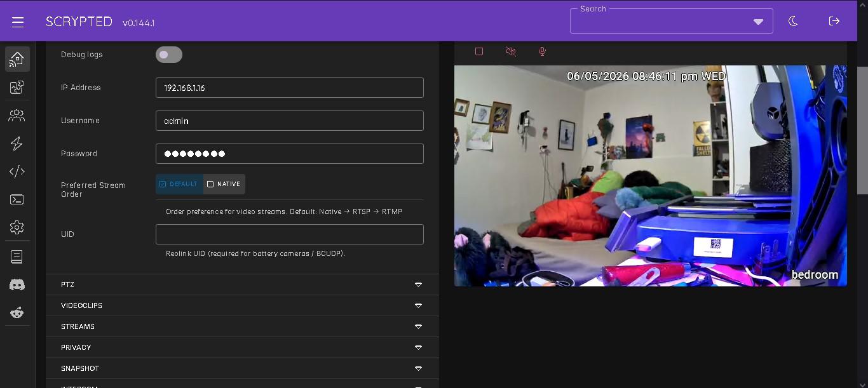Open the Reddit link icon

point(17,312)
